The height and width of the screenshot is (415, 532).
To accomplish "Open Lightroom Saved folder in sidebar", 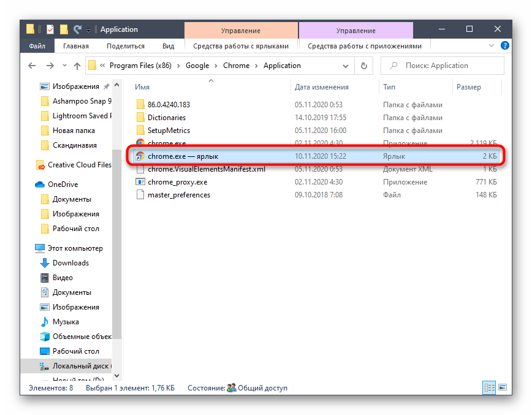I will click(x=82, y=116).
